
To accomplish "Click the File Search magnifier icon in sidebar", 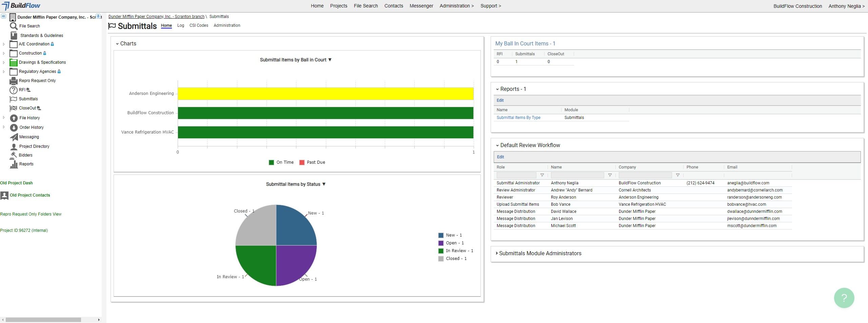I will point(14,26).
